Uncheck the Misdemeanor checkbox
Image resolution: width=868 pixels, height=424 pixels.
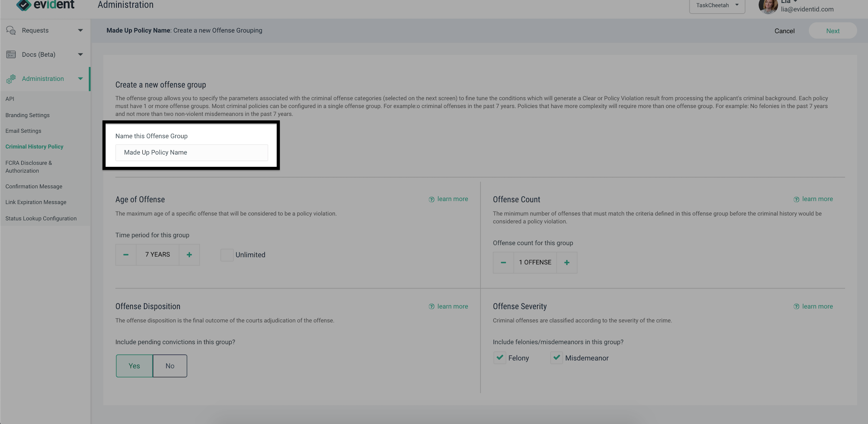557,358
